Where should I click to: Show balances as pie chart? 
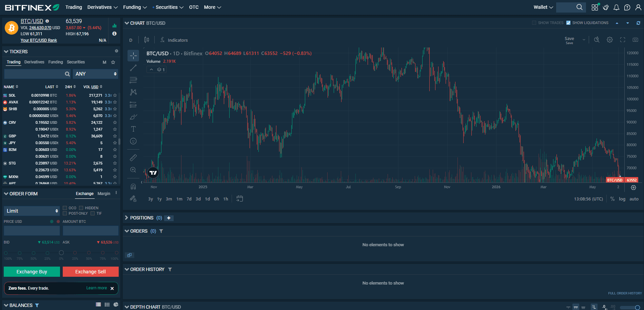pyautogui.click(x=116, y=305)
